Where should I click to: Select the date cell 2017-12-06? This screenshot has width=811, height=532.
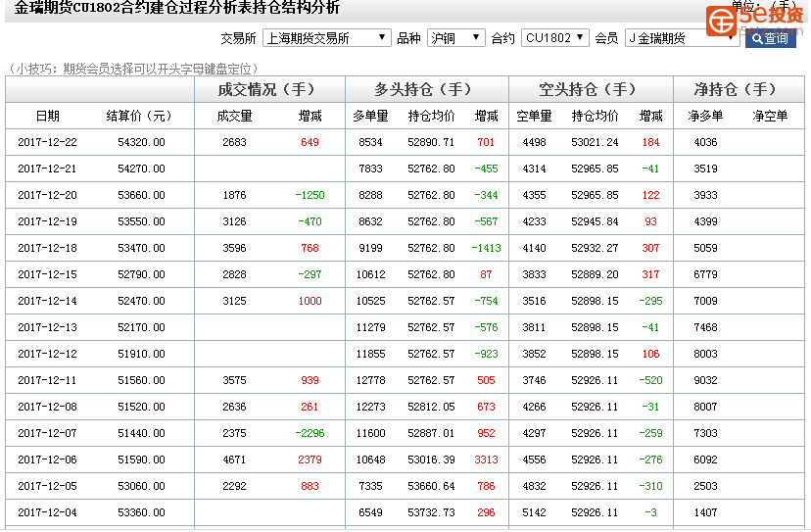(x=47, y=459)
